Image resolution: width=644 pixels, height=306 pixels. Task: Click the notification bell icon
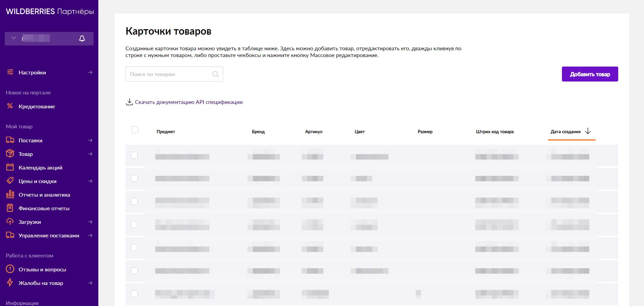point(82,38)
